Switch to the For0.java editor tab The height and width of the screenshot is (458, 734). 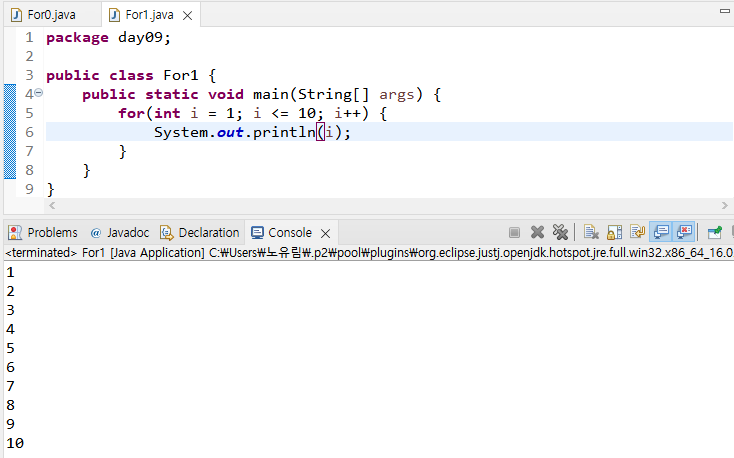51,15
